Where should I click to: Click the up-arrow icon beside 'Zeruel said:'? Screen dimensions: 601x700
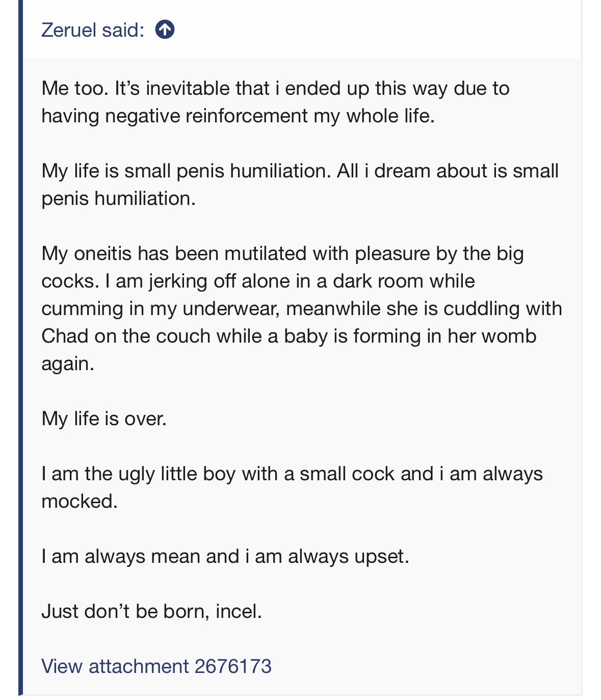pyautogui.click(x=165, y=30)
